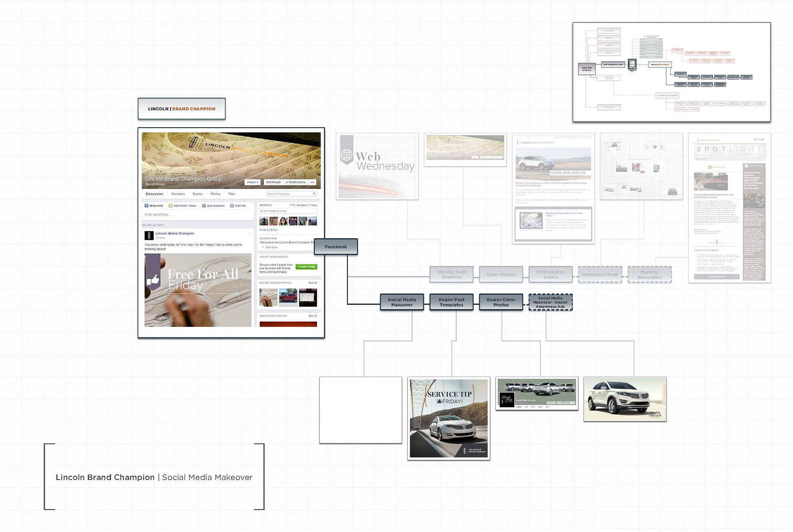Open the post options chevron on Lincoln Brand Champion post
Viewport: 793px width, 532px height.
[x=251, y=233]
